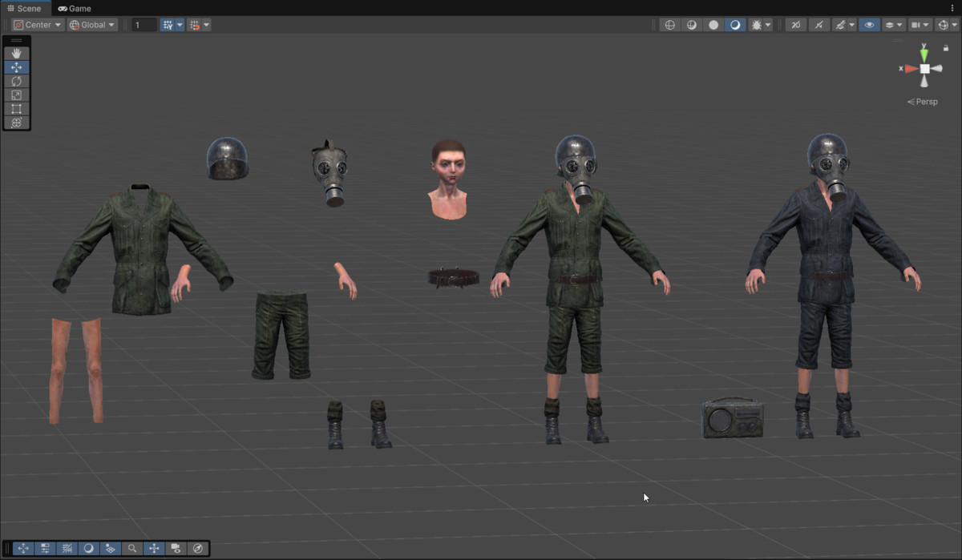Click the camera-with-eye icon in bottom bar
Screen dimensions: 962x560
(176, 549)
